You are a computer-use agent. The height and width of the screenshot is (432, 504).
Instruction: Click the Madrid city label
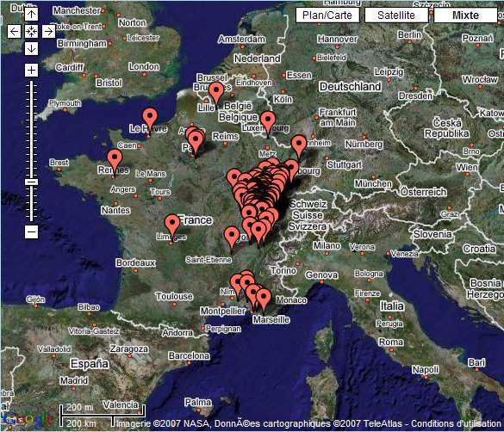73,380
